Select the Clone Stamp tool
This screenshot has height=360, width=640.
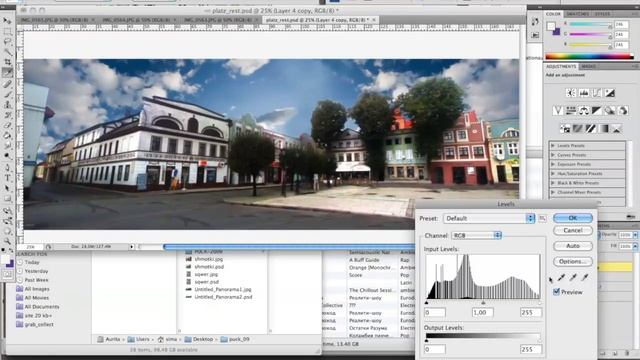(x=7, y=104)
